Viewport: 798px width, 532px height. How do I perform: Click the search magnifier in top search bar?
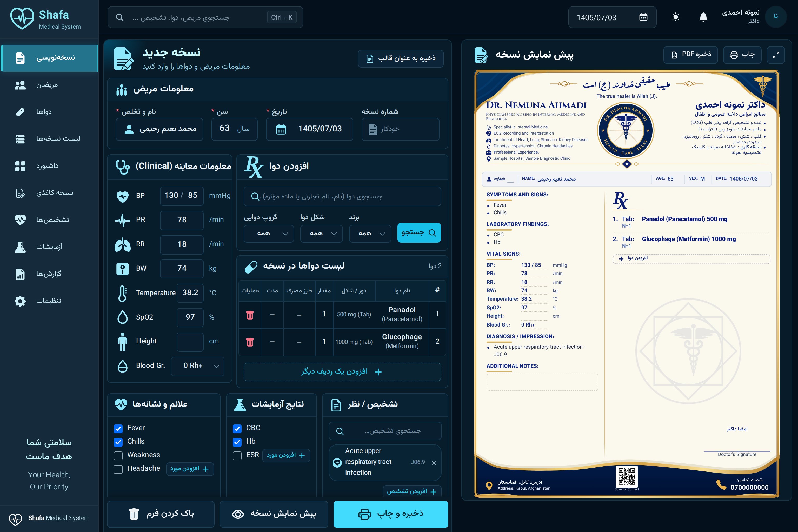[x=119, y=17]
